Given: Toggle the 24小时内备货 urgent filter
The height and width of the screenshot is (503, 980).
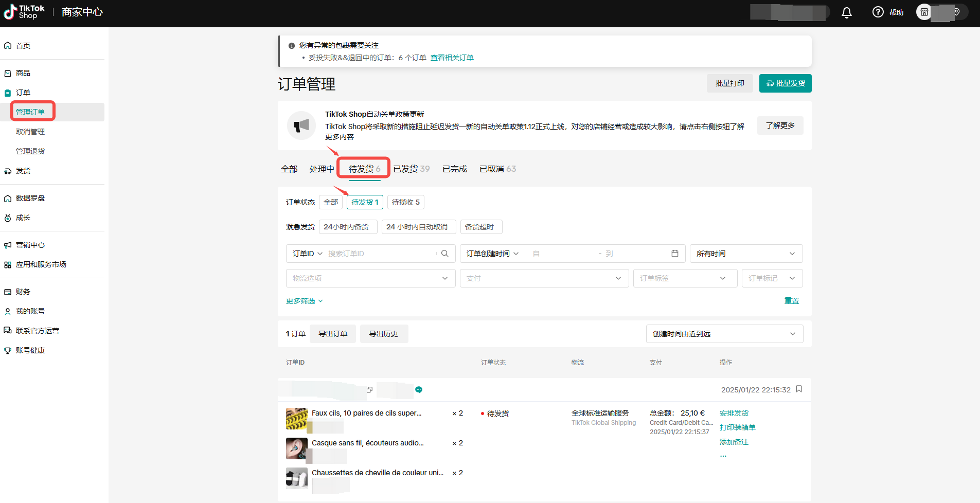Looking at the screenshot, I should tap(348, 227).
